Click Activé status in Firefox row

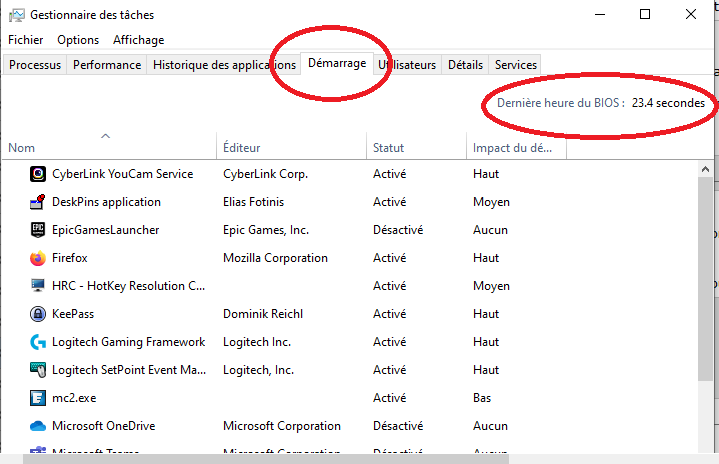390,258
